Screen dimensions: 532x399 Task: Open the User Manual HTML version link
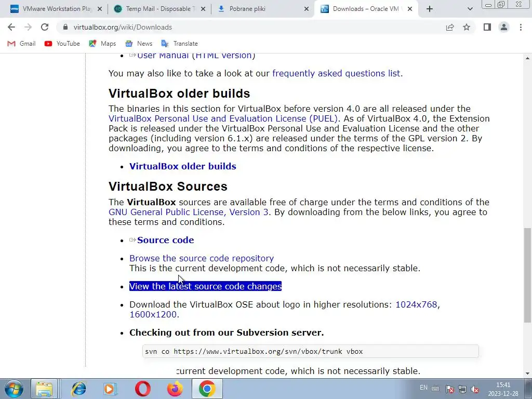pyautogui.click(x=196, y=55)
